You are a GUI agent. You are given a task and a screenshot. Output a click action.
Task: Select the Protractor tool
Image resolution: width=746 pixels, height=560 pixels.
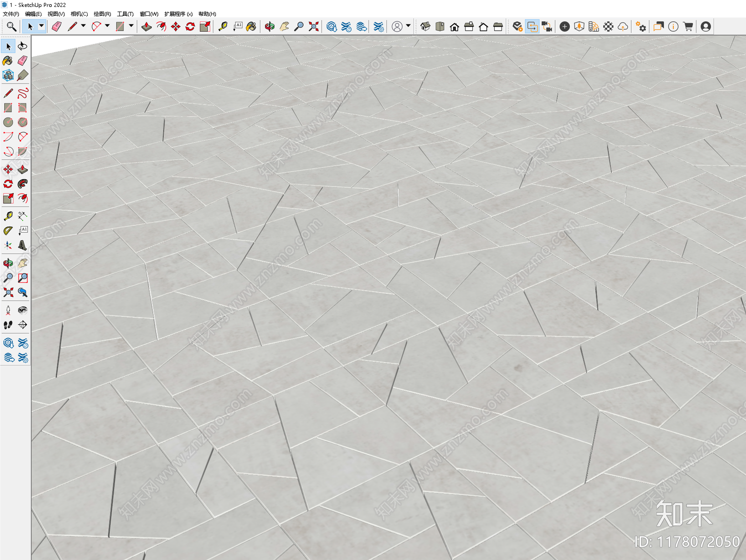click(8, 230)
